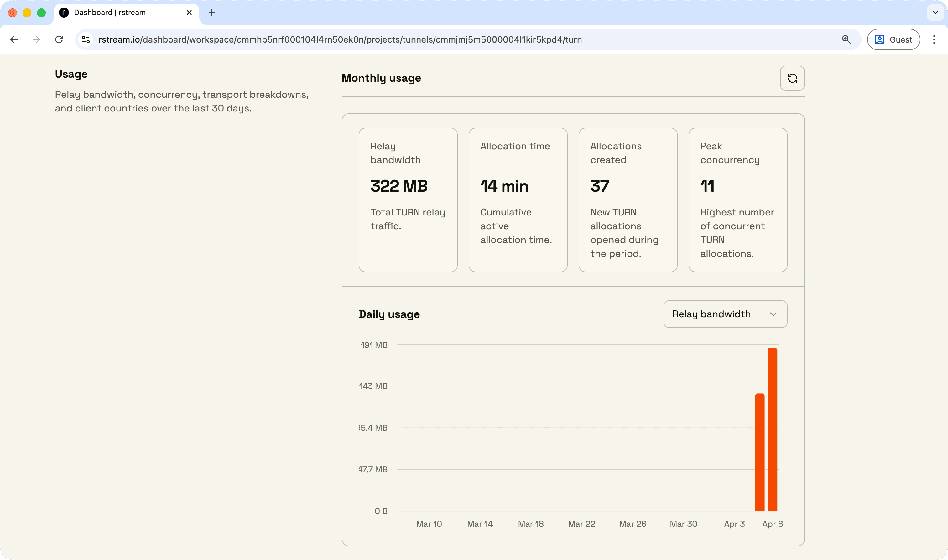948x560 pixels.
Task: Click the zoom magnifier icon in address bar
Action: [x=846, y=40]
